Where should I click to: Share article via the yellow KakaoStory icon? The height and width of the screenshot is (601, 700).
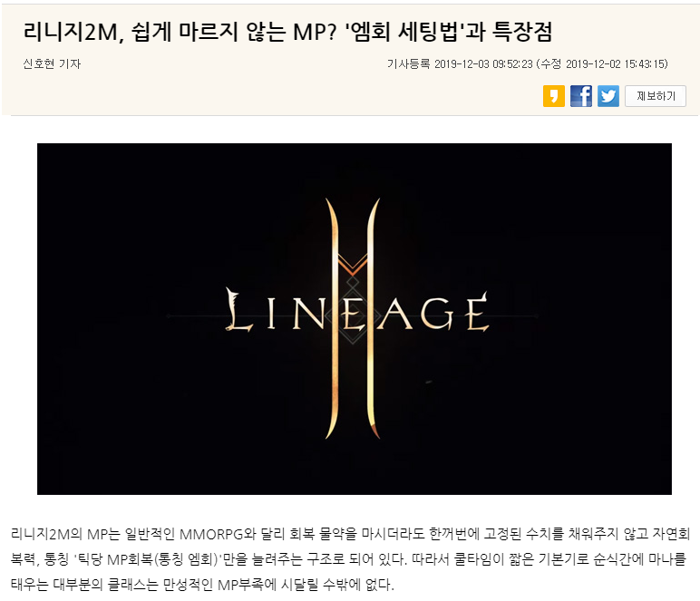(554, 96)
